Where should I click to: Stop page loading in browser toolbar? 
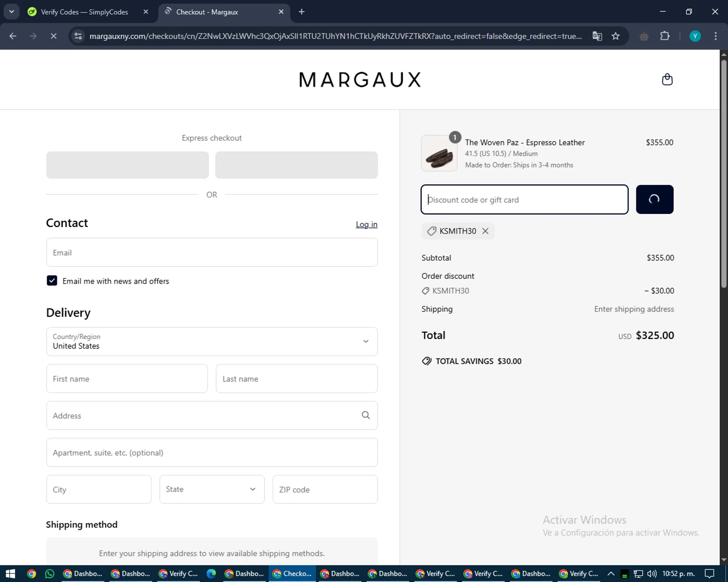(53, 36)
